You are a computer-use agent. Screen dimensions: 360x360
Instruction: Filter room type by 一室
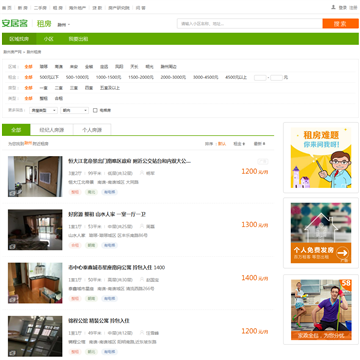pos(44,88)
